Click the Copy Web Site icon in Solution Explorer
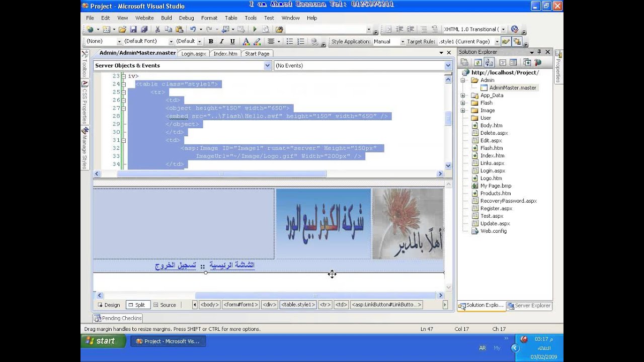 (527, 62)
